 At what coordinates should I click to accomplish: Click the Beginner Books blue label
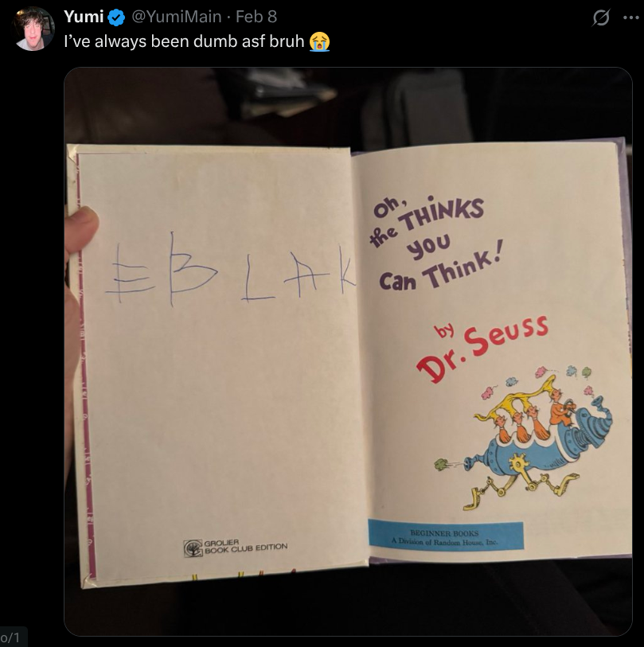point(445,536)
